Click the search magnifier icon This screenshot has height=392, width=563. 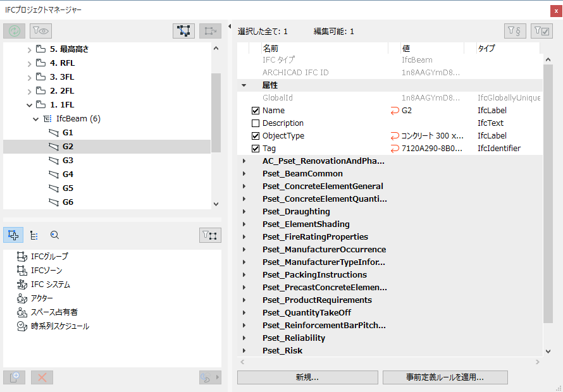click(x=54, y=235)
